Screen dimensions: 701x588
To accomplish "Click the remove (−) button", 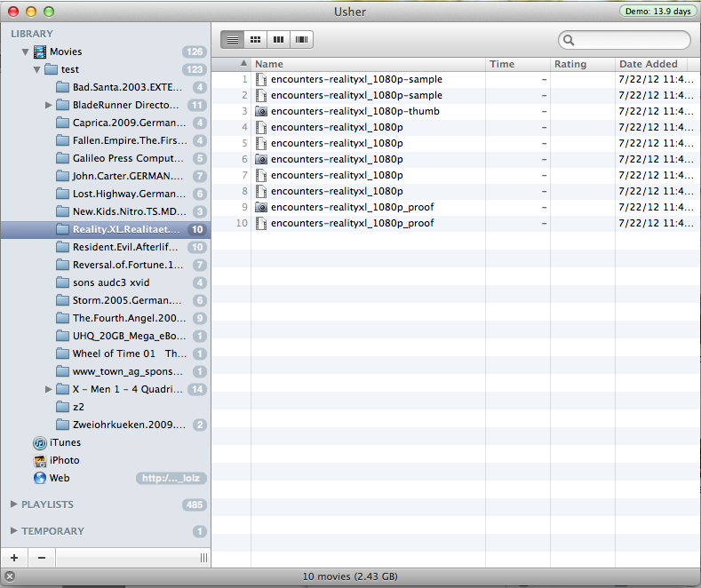I will click(x=42, y=558).
